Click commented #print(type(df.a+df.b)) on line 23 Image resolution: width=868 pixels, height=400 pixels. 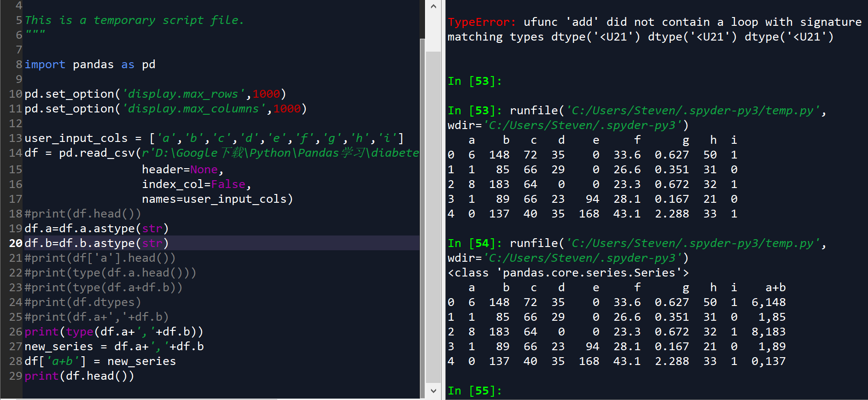pyautogui.click(x=104, y=288)
